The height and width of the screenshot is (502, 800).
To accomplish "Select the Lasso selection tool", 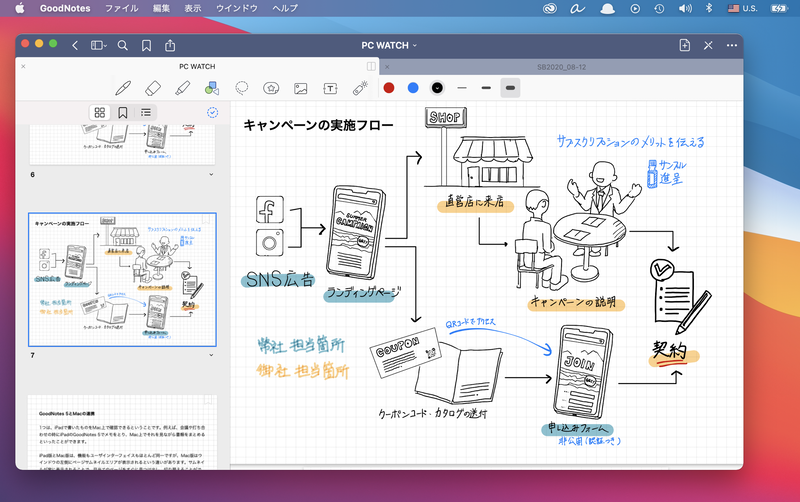I will 241,88.
